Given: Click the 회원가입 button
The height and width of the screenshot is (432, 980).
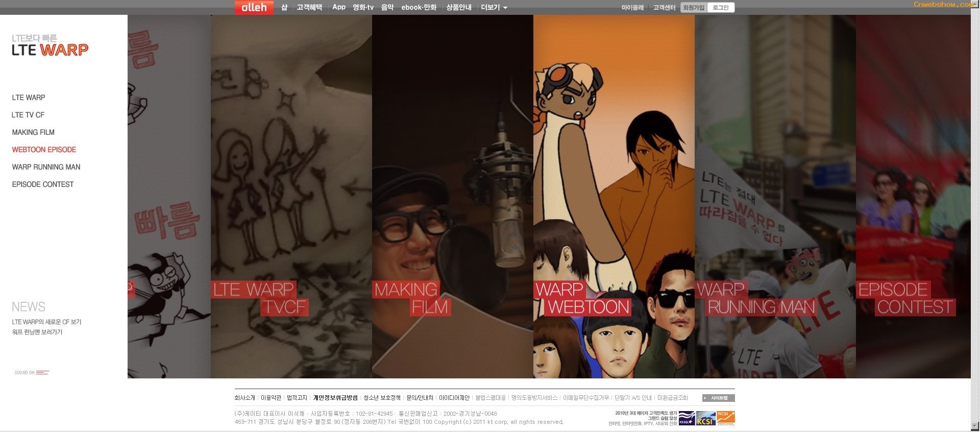Looking at the screenshot, I should tap(694, 8).
